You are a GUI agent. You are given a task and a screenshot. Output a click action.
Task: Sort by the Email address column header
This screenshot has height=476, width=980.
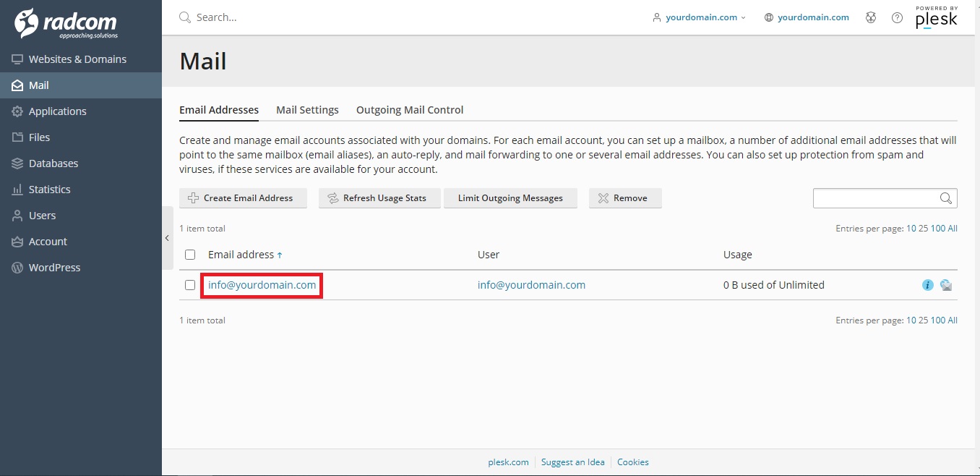coord(241,255)
